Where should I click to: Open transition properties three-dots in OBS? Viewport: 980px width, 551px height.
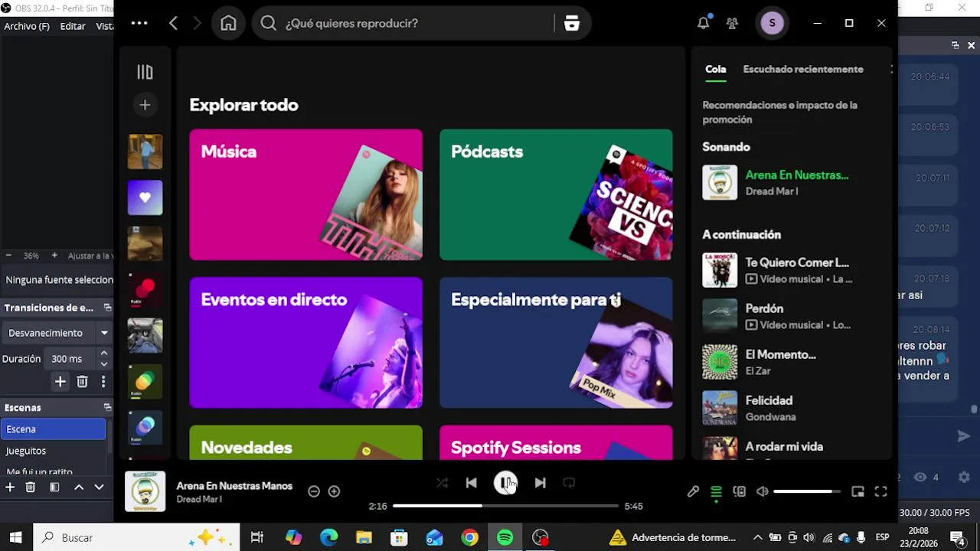coord(103,381)
